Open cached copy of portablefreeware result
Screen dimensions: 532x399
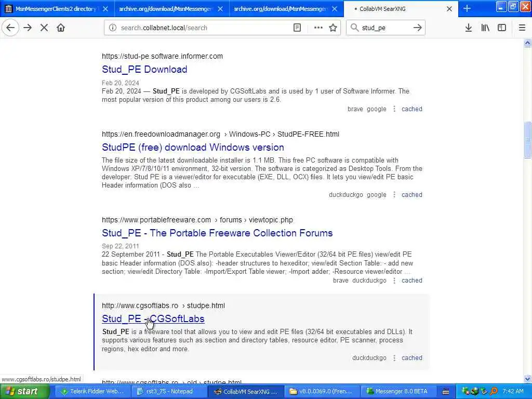pos(412,281)
